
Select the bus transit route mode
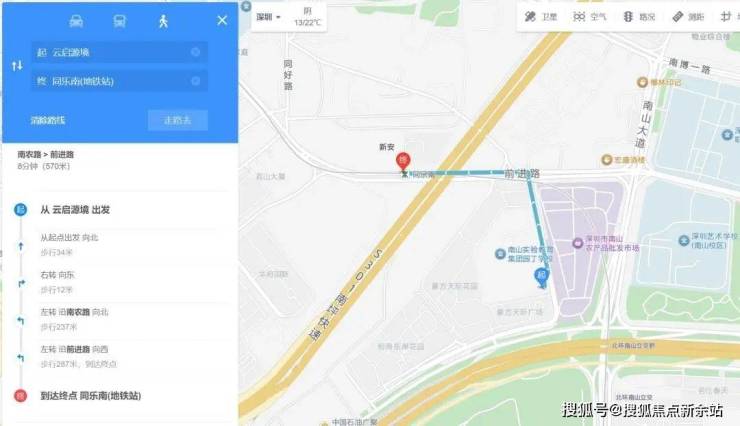(119, 21)
